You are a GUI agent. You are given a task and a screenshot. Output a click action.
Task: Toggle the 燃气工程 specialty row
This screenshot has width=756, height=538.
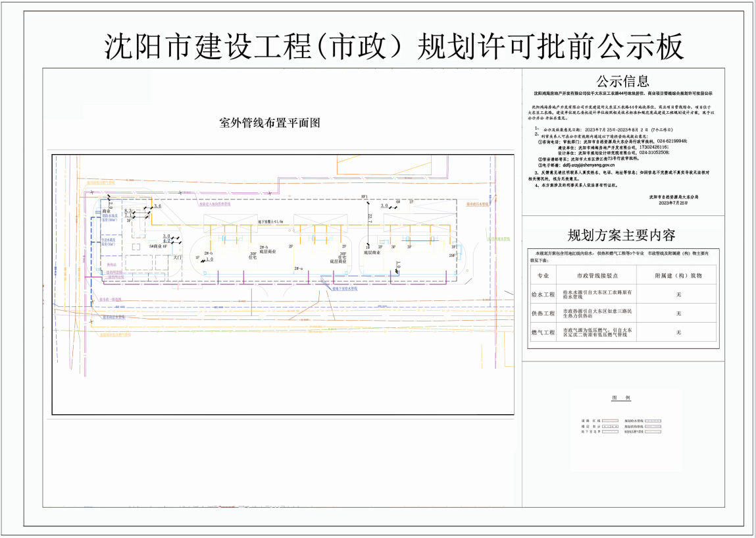click(543, 333)
